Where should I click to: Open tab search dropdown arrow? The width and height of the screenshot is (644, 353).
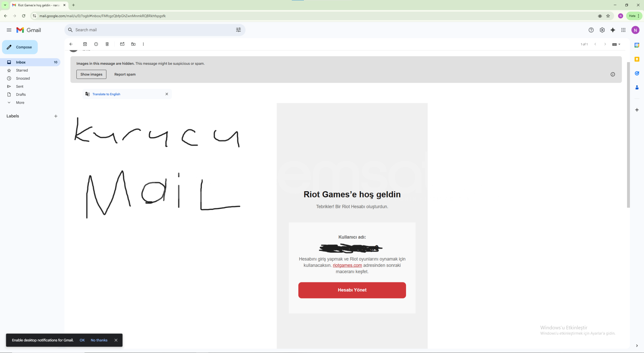[5, 5]
